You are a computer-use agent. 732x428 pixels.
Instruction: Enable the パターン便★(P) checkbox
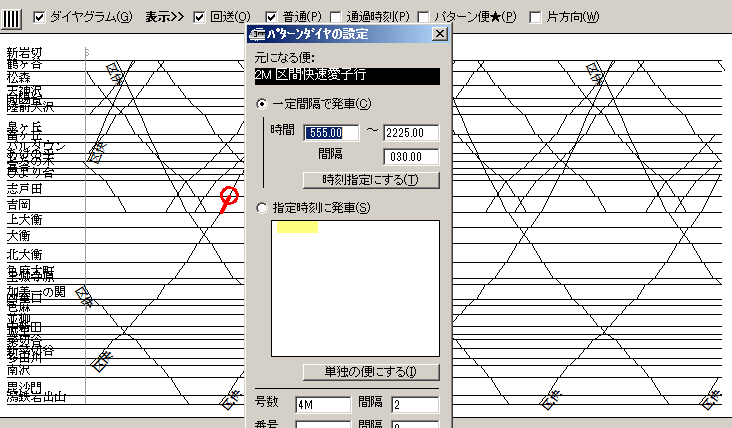(x=425, y=17)
